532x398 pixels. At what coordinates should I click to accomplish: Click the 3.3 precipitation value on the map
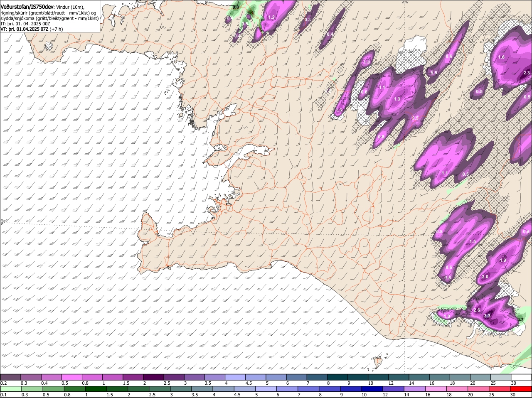[x=488, y=316]
